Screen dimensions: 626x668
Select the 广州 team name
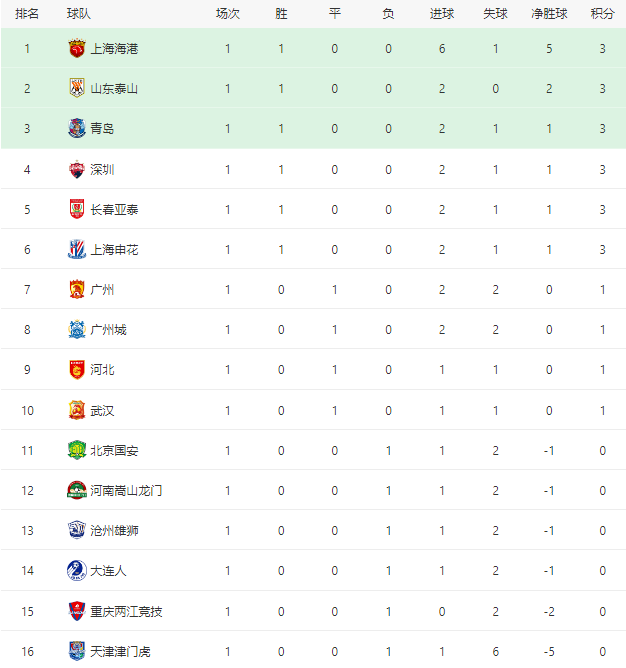click(x=102, y=290)
